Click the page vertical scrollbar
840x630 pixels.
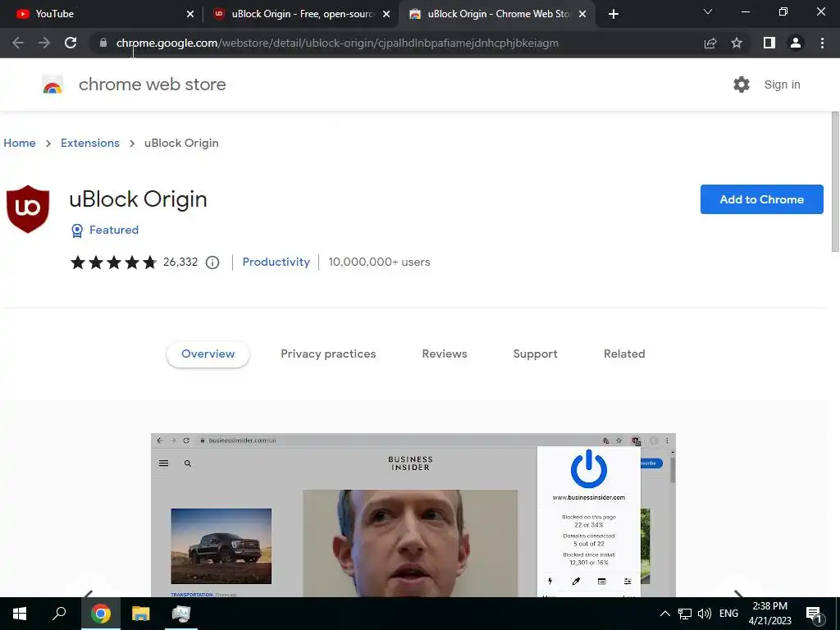click(x=834, y=182)
